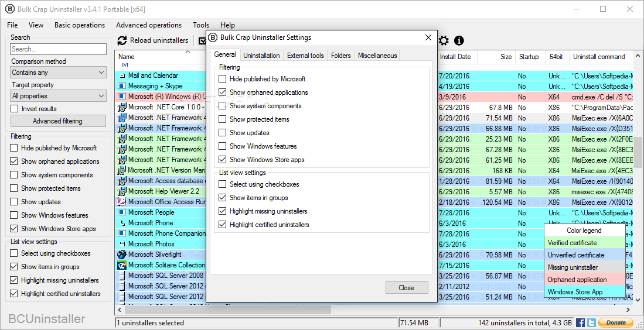Toggle Show Windows Store apps in left sidebar

point(14,229)
